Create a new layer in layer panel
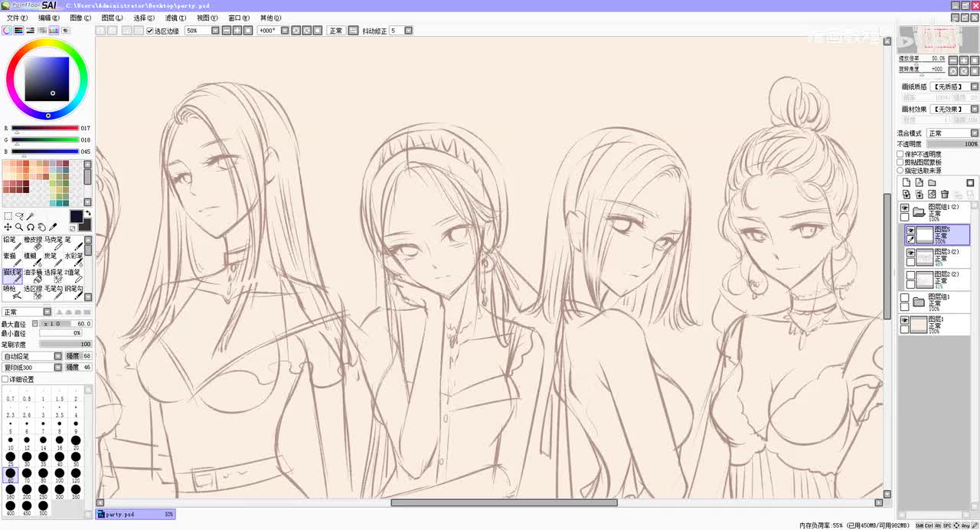This screenshot has height=530, width=980. tap(906, 182)
